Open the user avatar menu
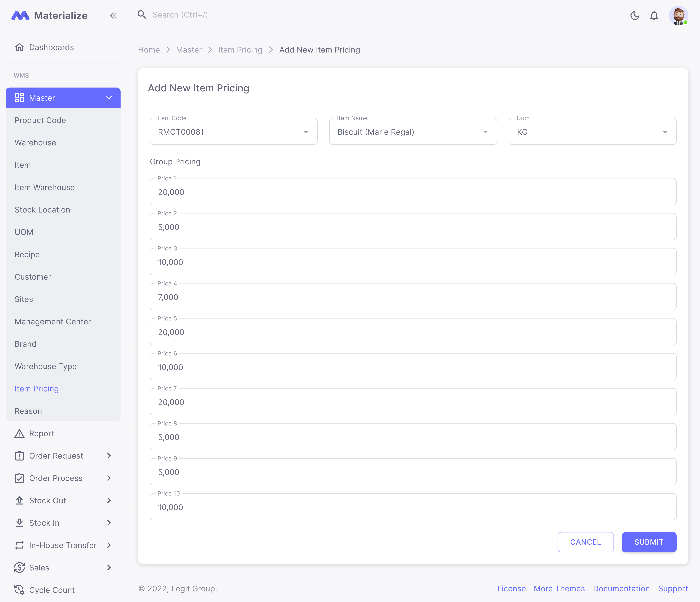 tap(678, 16)
